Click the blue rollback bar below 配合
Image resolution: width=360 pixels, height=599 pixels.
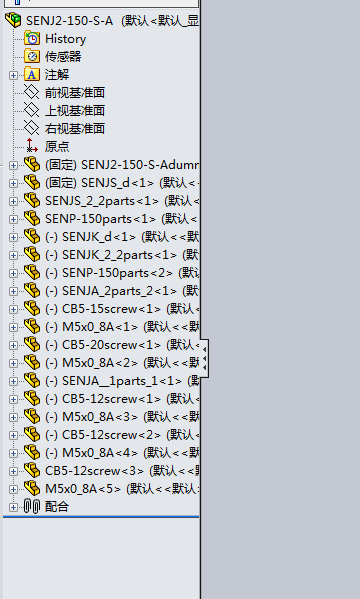(101, 517)
